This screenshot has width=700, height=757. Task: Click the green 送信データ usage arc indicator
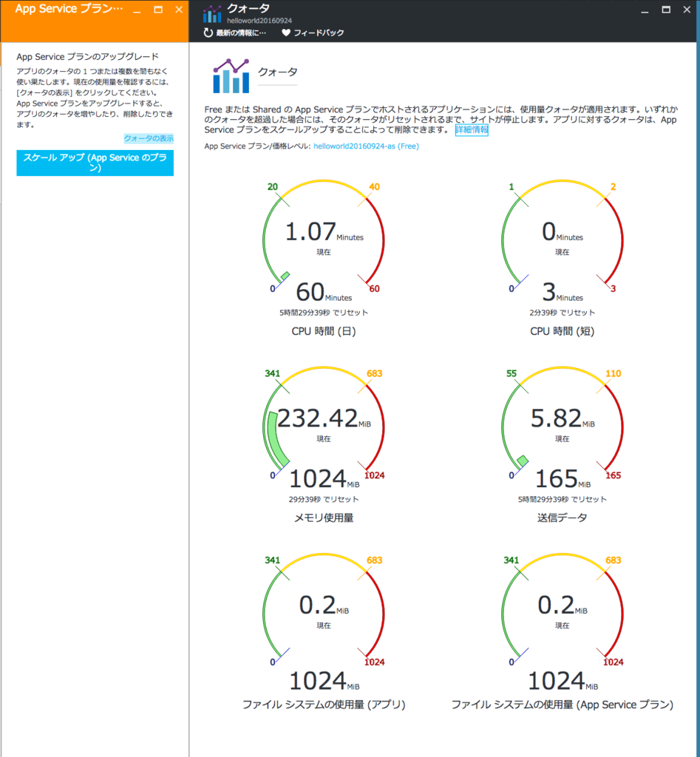pos(523,461)
